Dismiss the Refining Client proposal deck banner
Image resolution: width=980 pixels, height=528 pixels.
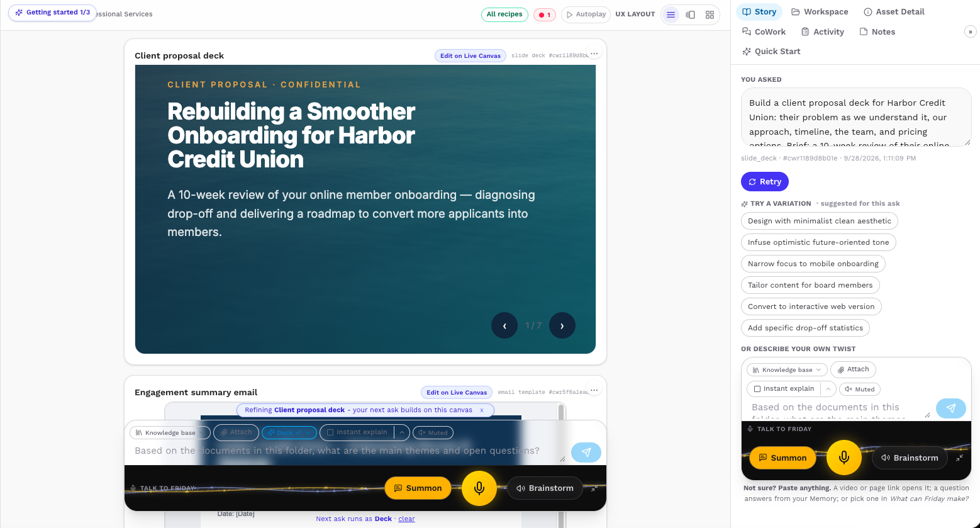click(x=482, y=410)
